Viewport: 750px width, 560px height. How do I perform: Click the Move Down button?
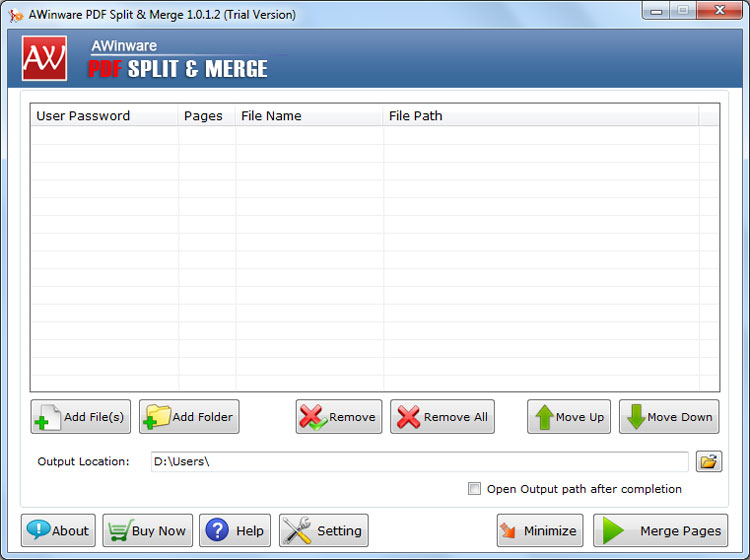[669, 417]
